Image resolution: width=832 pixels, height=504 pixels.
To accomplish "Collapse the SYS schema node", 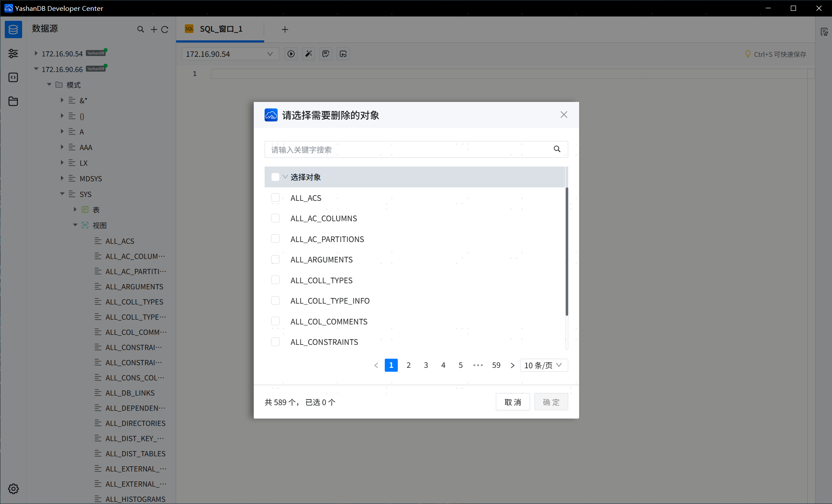I will click(x=62, y=194).
